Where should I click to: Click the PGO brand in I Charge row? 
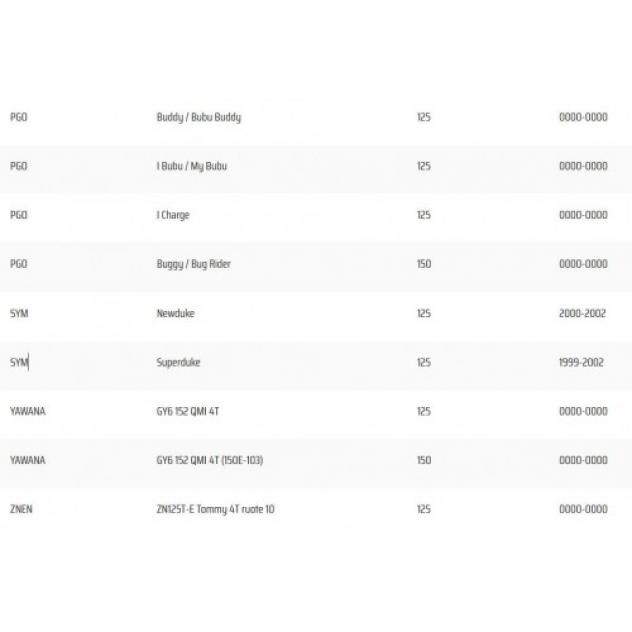[19, 215]
